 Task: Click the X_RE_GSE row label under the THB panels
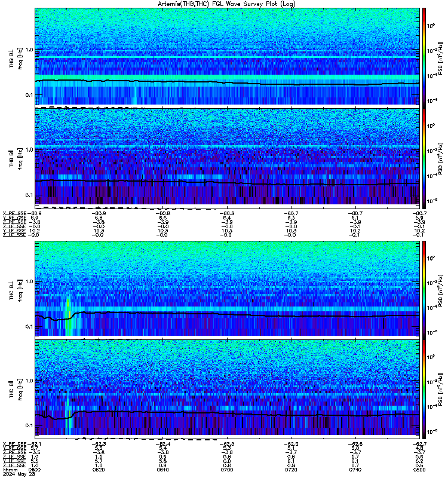[x=14, y=213]
